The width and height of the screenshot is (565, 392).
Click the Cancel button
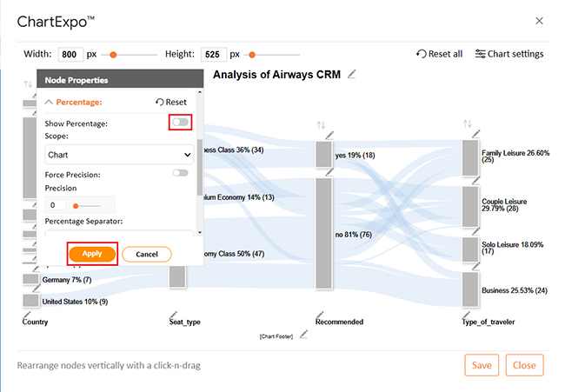tap(146, 254)
